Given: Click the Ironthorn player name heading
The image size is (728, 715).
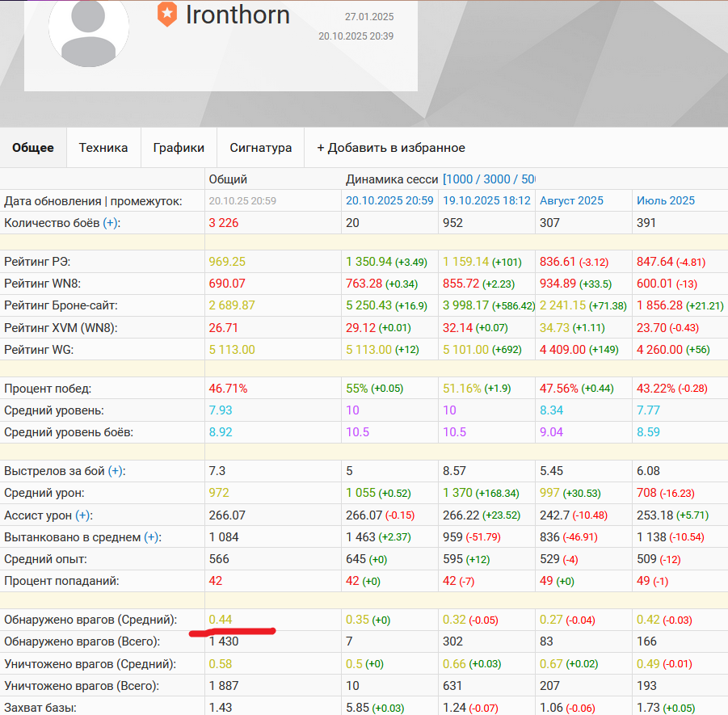Looking at the screenshot, I should click(x=238, y=15).
